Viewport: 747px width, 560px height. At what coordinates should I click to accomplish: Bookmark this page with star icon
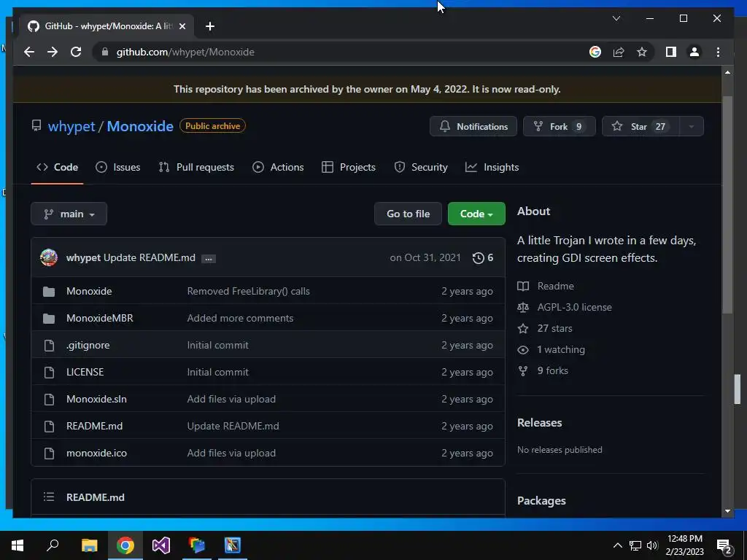[642, 52]
